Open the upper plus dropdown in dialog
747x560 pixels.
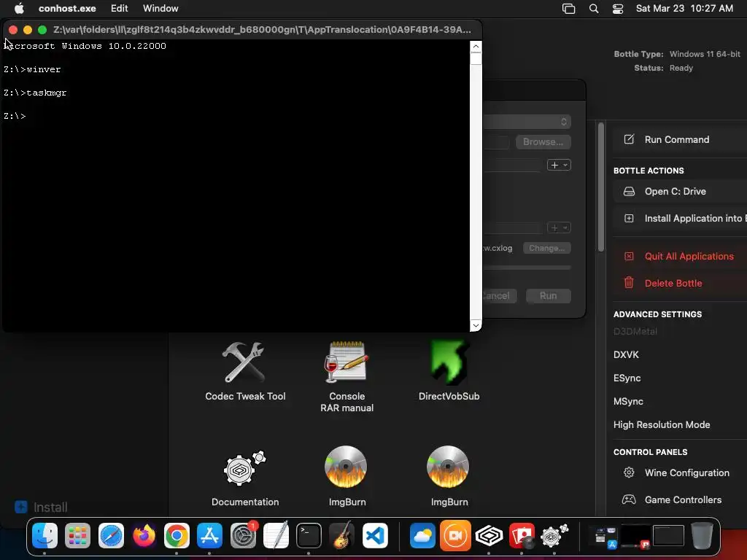[x=559, y=166]
